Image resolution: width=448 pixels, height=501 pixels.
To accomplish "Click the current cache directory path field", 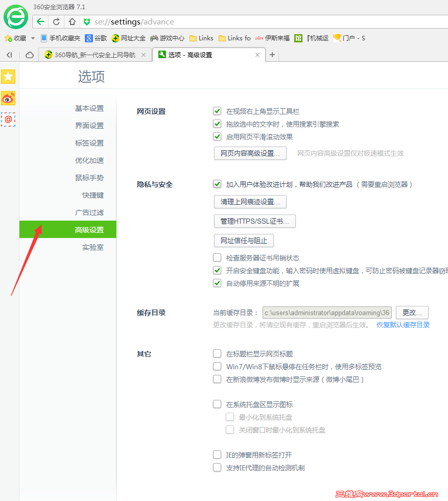I will 327,313.
